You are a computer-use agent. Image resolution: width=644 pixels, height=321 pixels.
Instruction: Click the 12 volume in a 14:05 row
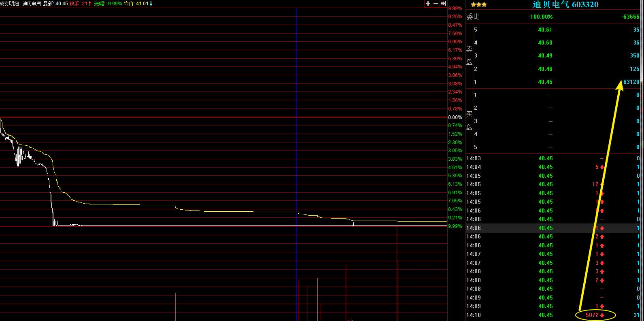pyautogui.click(x=595, y=184)
